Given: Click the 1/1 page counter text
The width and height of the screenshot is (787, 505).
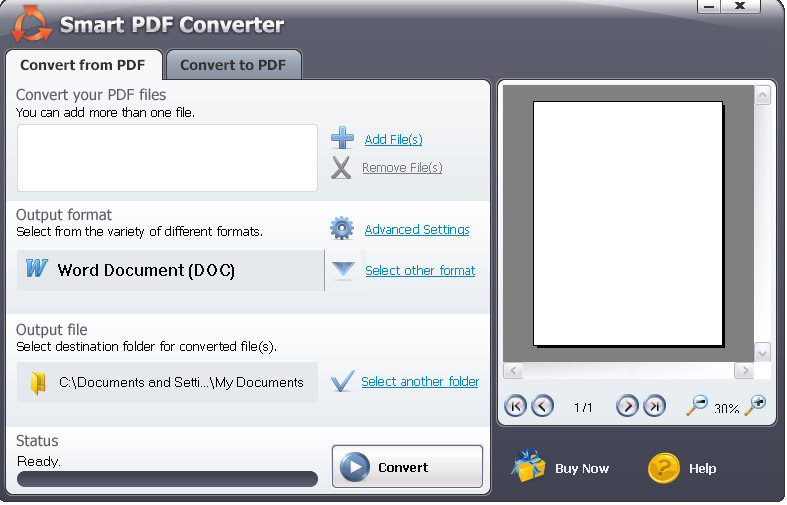Looking at the screenshot, I should click(583, 407).
